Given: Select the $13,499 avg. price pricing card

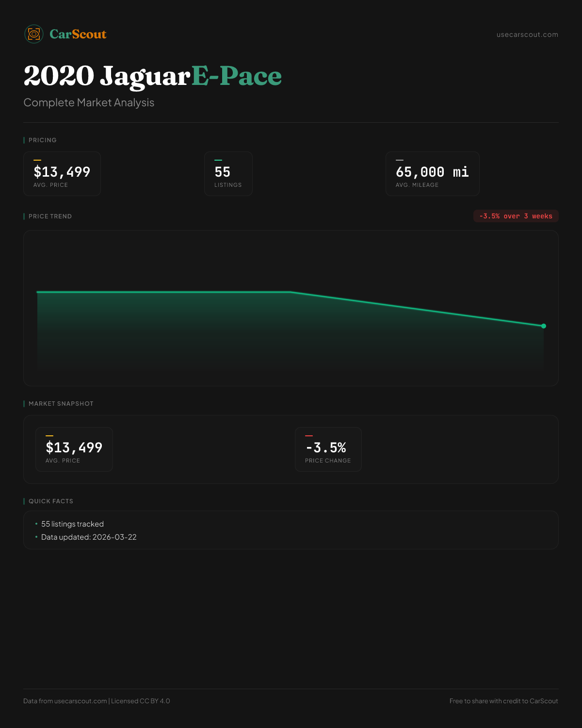Looking at the screenshot, I should pyautogui.click(x=62, y=174).
